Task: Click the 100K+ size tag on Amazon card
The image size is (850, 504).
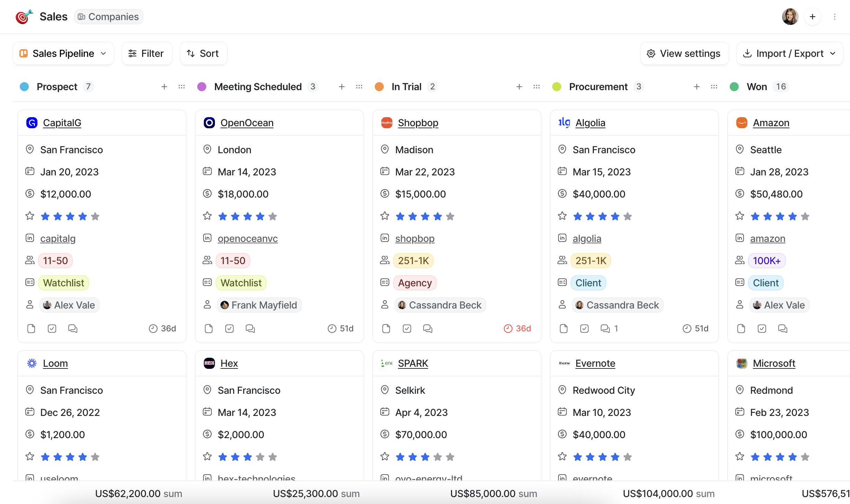Action: (x=767, y=261)
